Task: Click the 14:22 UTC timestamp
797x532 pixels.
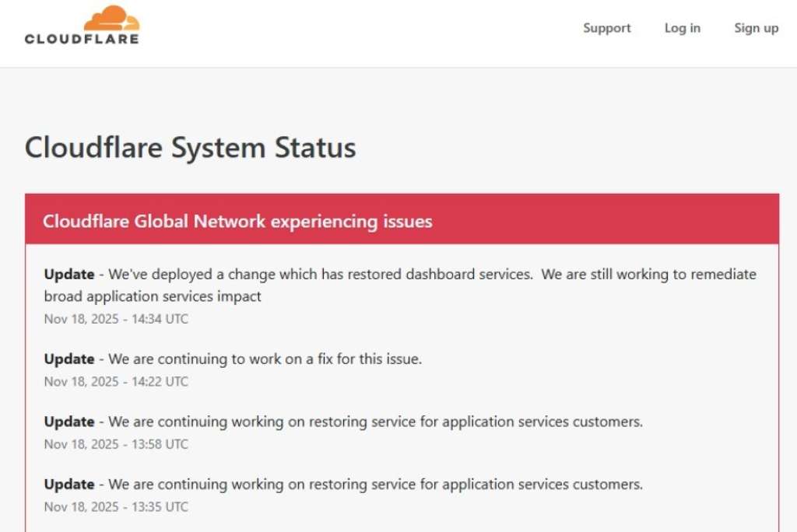Action: point(116,382)
